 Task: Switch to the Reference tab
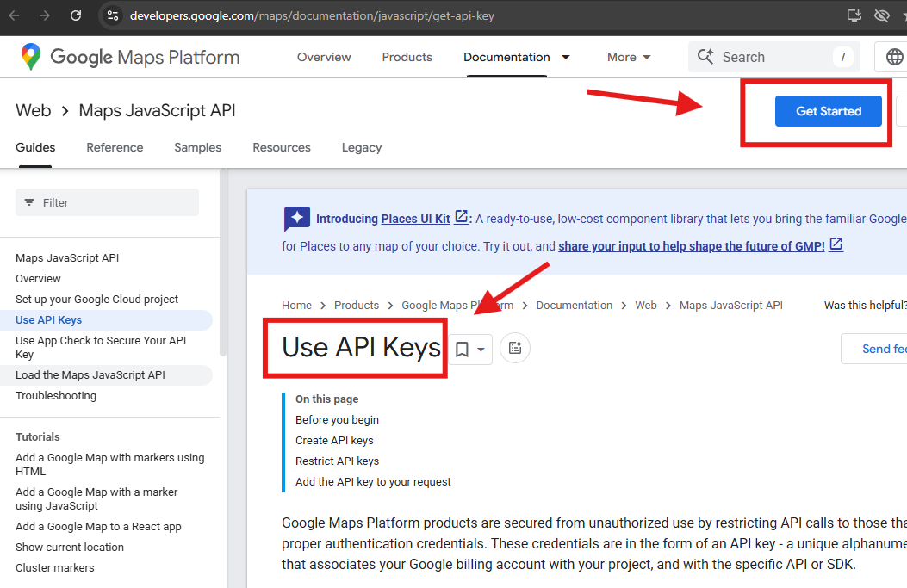pyautogui.click(x=115, y=147)
